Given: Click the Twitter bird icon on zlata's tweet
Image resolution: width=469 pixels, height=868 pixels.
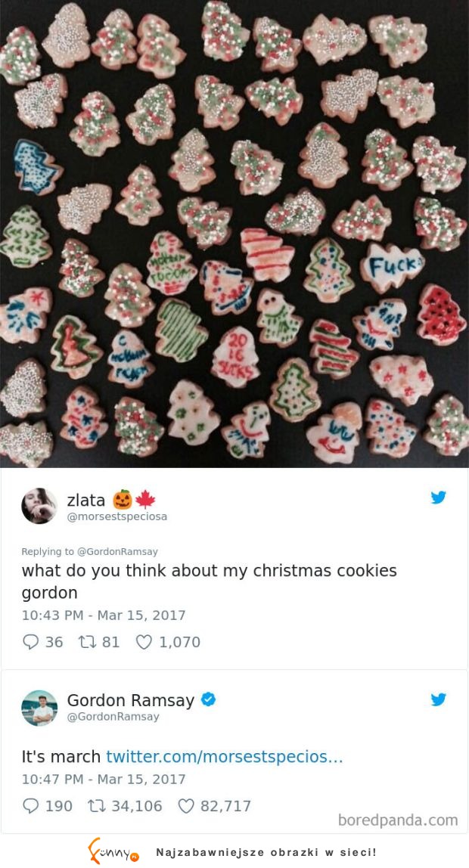Looking at the screenshot, I should (x=439, y=497).
